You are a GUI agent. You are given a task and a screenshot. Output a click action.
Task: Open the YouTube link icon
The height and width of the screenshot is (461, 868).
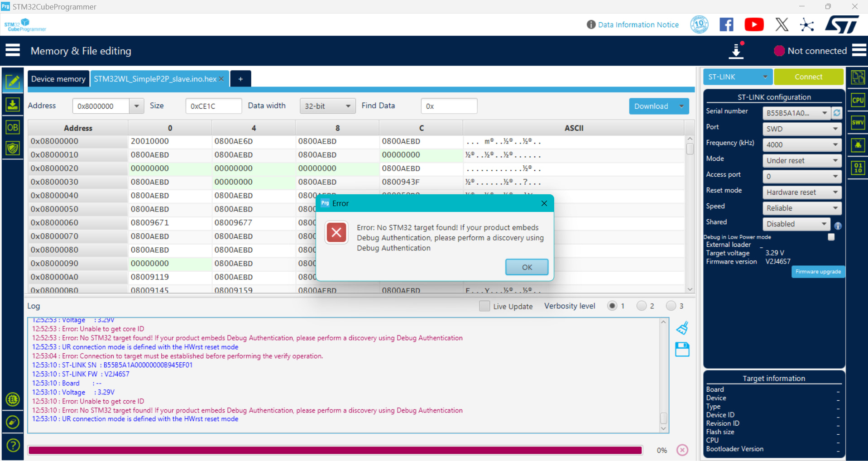click(754, 24)
